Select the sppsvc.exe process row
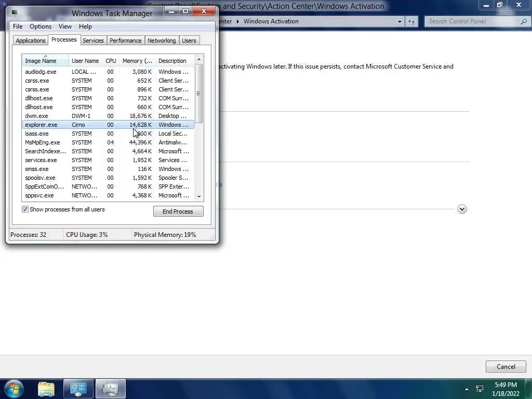The image size is (532, 399). click(108, 195)
